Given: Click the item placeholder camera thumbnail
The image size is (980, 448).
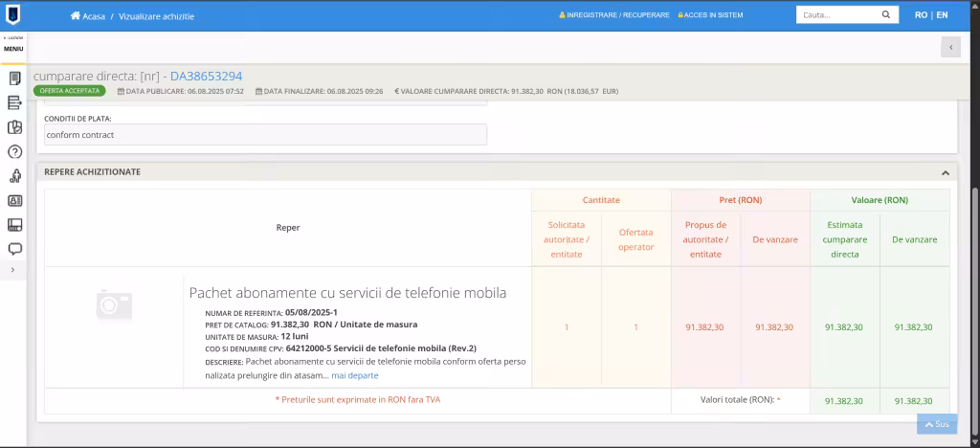Looking at the screenshot, I should 114,306.
